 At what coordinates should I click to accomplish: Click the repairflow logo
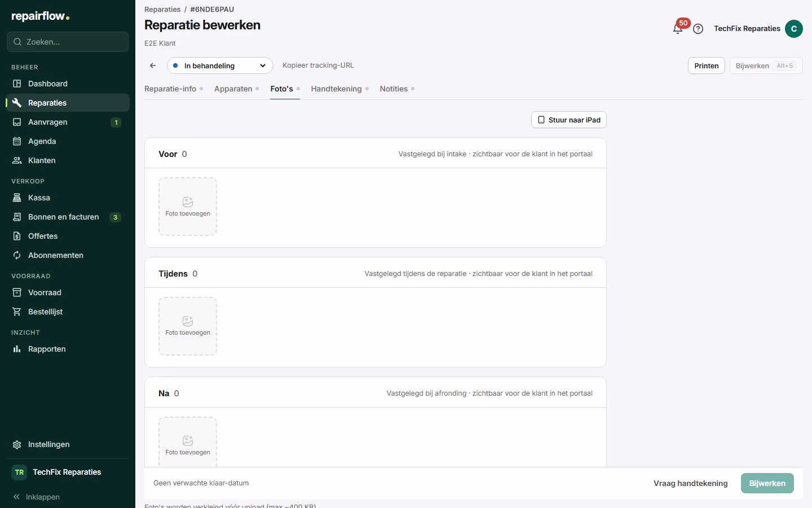[x=41, y=16]
